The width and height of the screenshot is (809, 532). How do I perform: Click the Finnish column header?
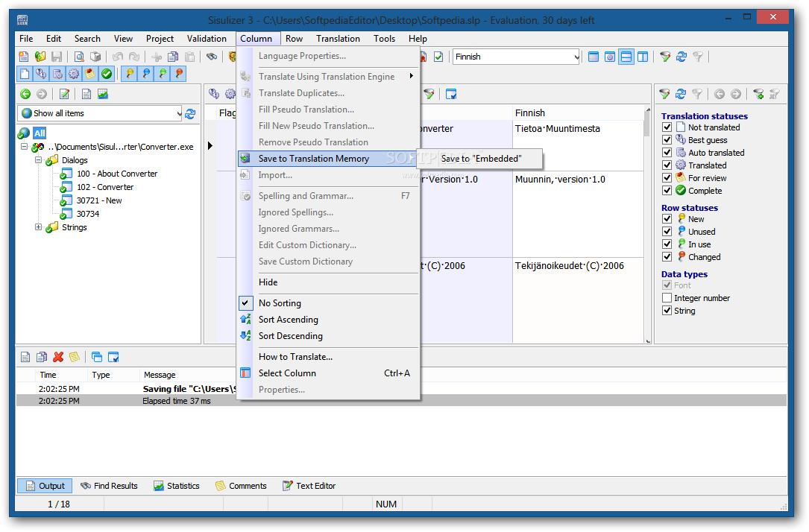click(578, 113)
